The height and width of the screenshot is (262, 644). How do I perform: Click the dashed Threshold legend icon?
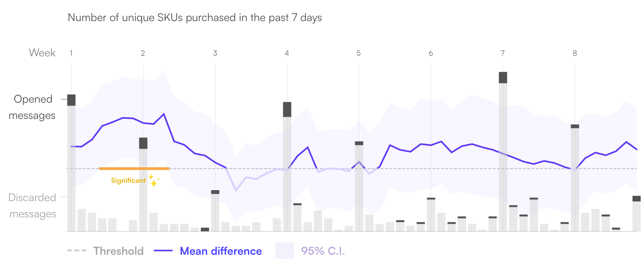pos(77,251)
